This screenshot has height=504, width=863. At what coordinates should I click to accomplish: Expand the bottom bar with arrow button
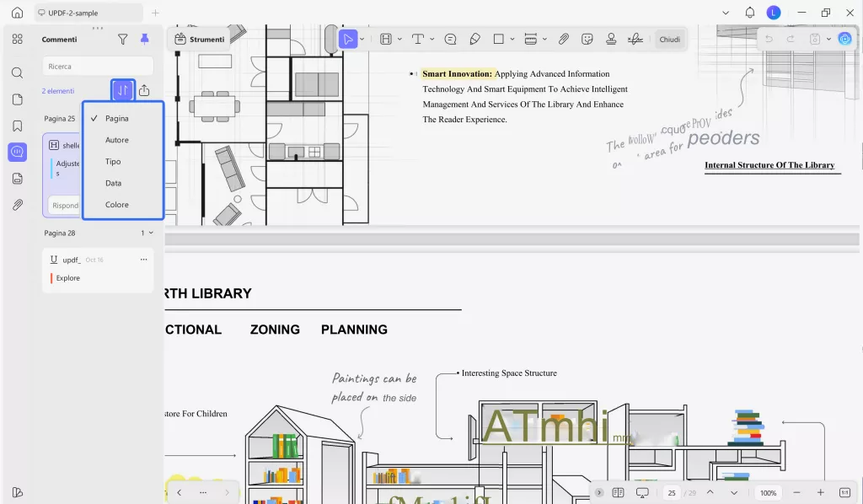[x=599, y=492]
